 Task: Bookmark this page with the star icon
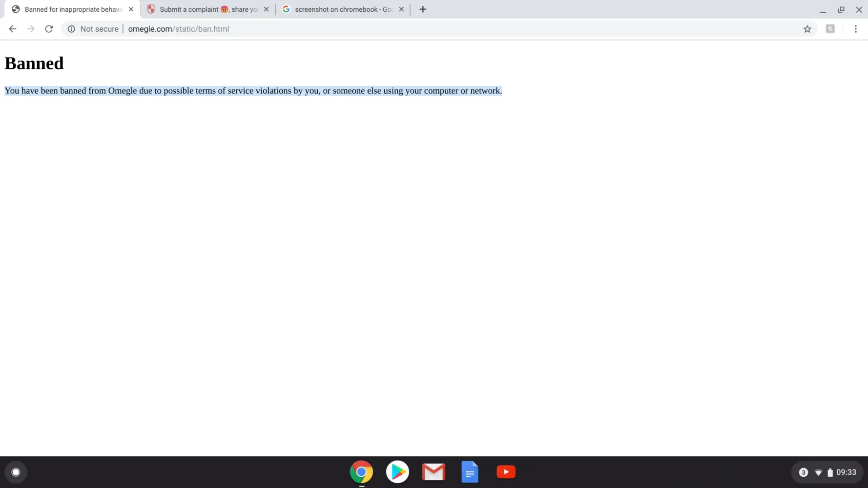tap(807, 29)
